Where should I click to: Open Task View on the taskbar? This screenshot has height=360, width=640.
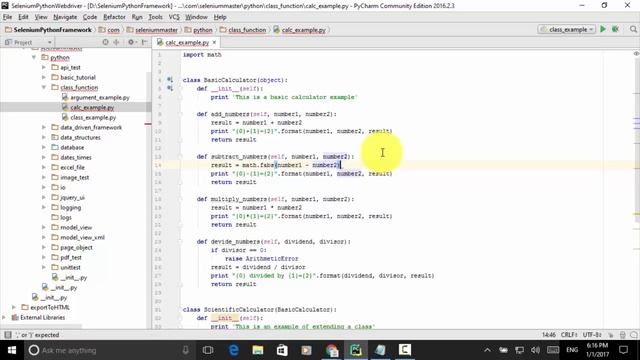click(208, 350)
